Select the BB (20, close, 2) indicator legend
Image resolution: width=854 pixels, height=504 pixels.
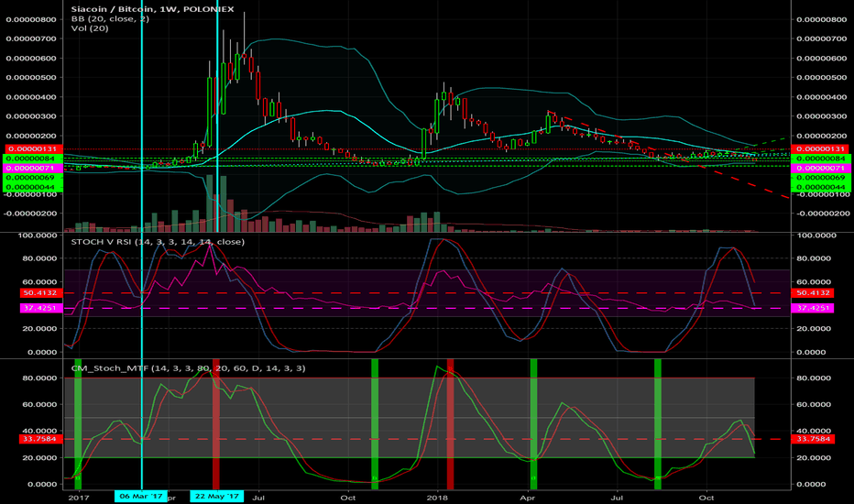click(x=110, y=18)
